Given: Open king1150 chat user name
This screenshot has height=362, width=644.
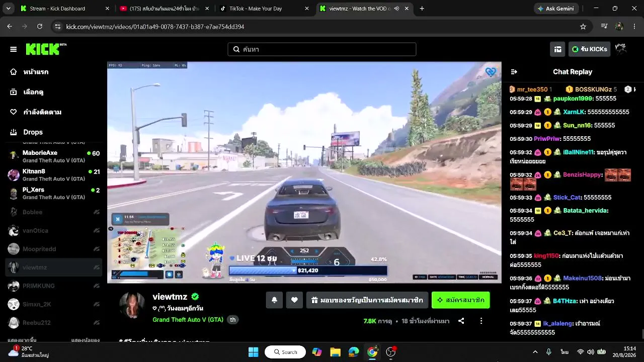Looking at the screenshot, I should click(x=546, y=256).
